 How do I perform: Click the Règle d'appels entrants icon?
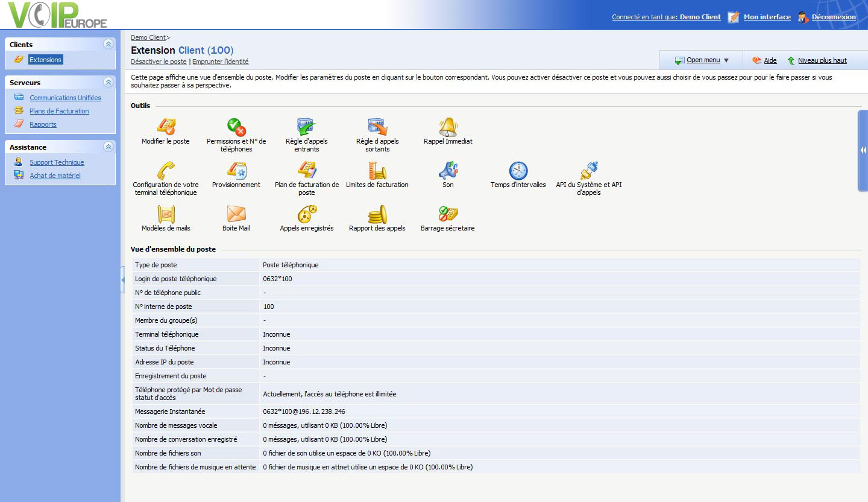307,127
